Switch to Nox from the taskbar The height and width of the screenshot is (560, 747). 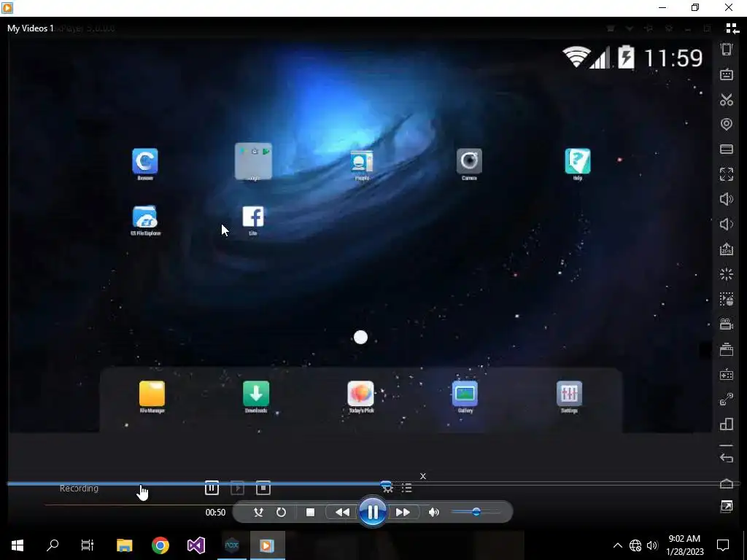231,545
